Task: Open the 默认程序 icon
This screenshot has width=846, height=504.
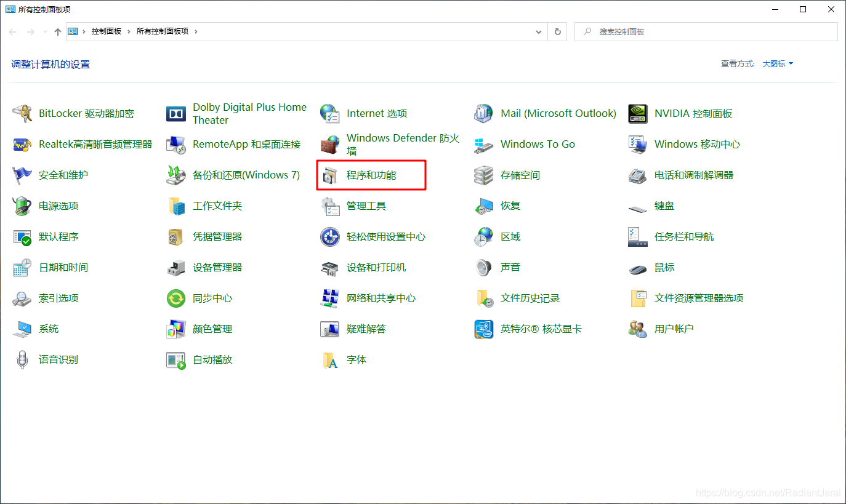Action: (22, 236)
